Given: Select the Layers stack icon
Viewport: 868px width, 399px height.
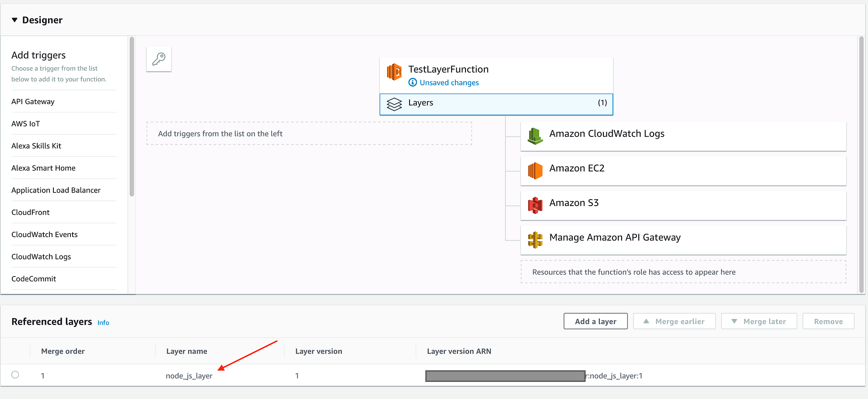Looking at the screenshot, I should (x=394, y=104).
